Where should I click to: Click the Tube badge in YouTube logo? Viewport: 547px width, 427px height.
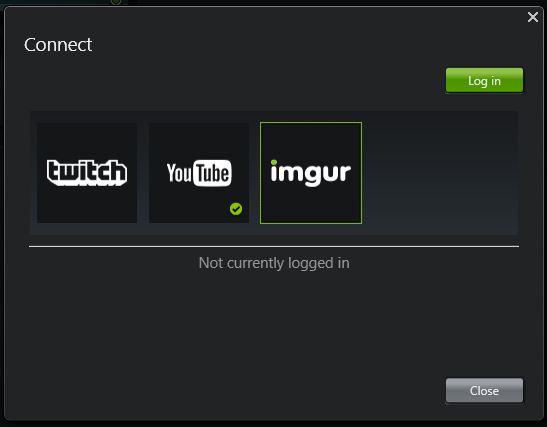[212, 173]
